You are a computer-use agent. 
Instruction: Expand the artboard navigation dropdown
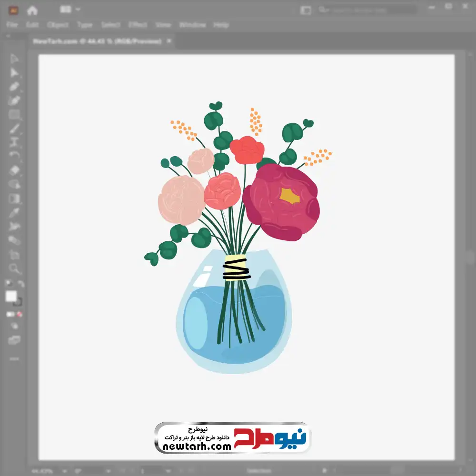[168, 471]
